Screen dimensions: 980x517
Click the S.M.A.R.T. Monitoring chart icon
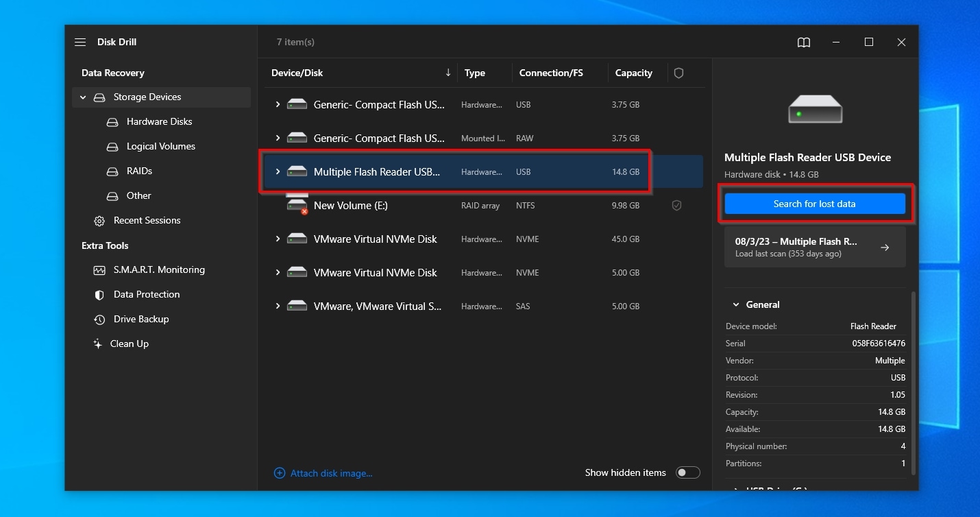[99, 270]
